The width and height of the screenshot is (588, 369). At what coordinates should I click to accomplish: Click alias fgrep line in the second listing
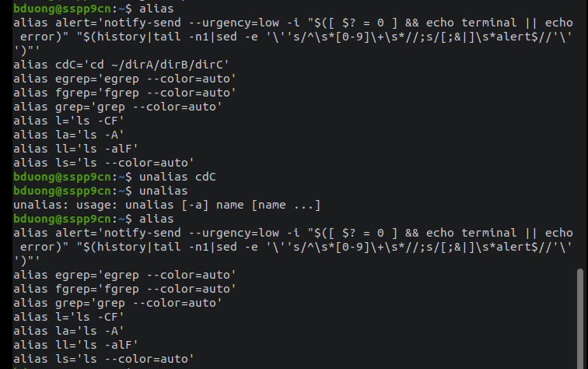click(x=124, y=289)
